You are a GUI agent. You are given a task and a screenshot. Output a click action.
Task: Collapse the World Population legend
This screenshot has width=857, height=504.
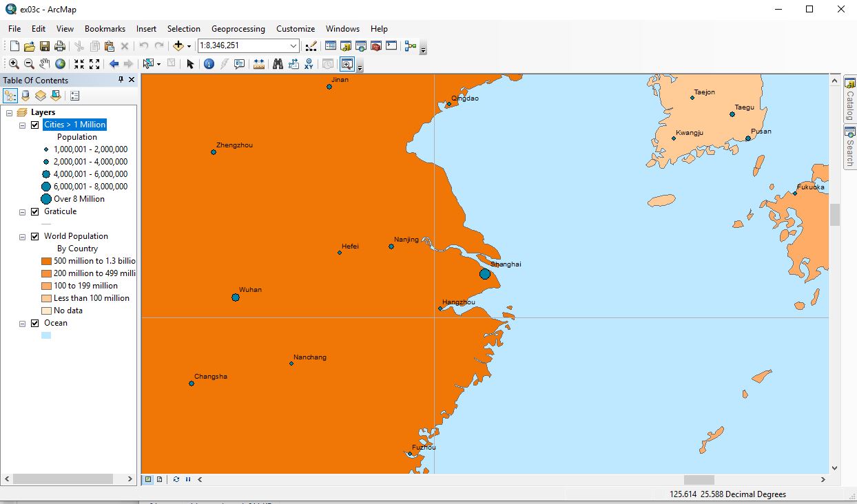click(23, 236)
